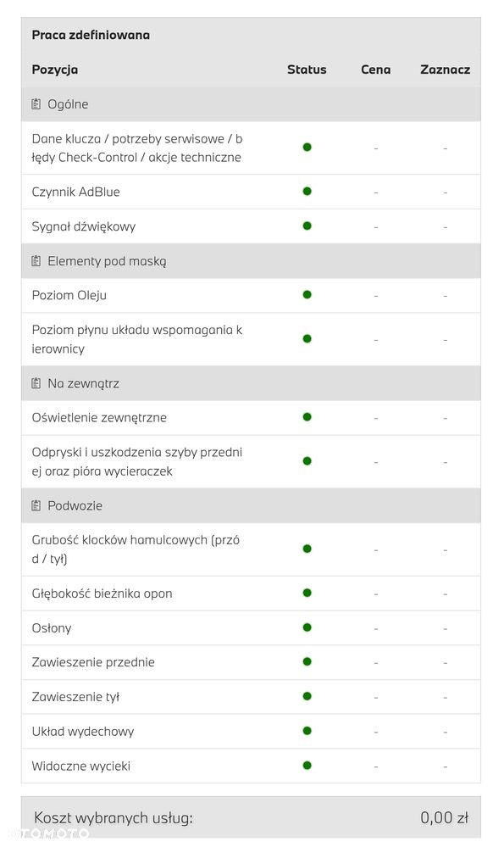Click the clipboard icon beside Na zewnątrz

point(36,383)
